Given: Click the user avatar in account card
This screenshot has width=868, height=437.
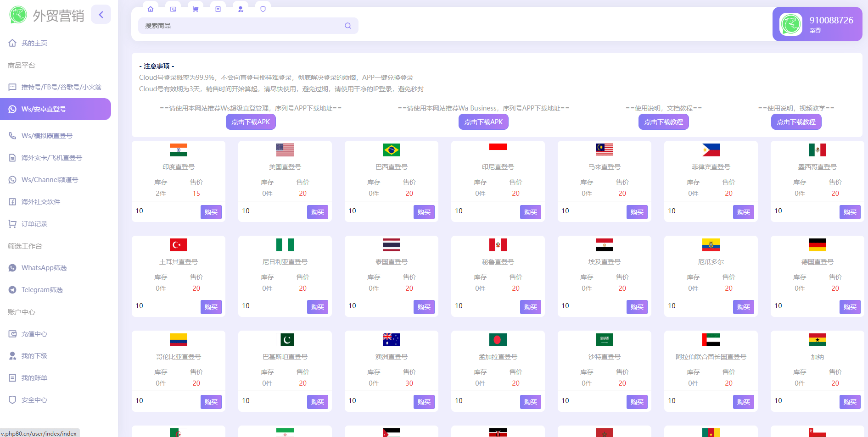Looking at the screenshot, I should 791,24.
